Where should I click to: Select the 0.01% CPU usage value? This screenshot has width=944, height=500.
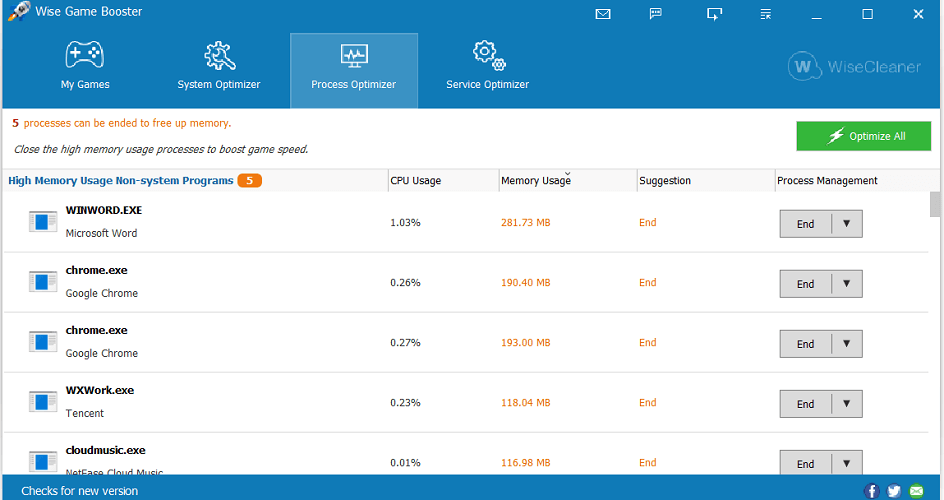[x=405, y=463]
